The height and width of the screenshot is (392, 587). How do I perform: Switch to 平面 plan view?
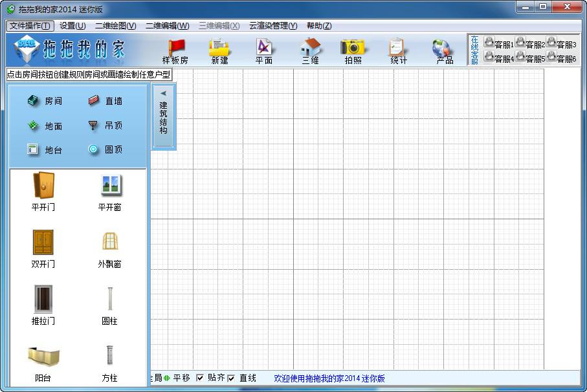(263, 52)
